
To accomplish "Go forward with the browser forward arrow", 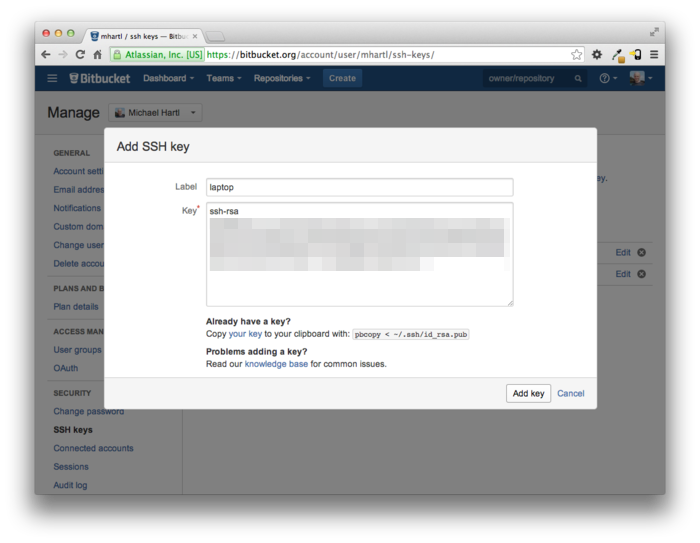I will (63, 54).
